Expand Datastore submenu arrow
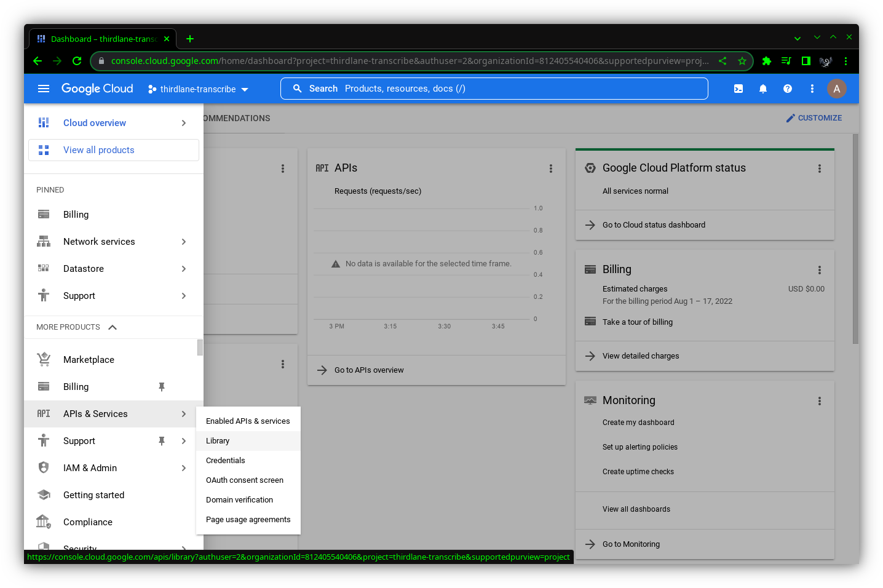 [x=184, y=269]
